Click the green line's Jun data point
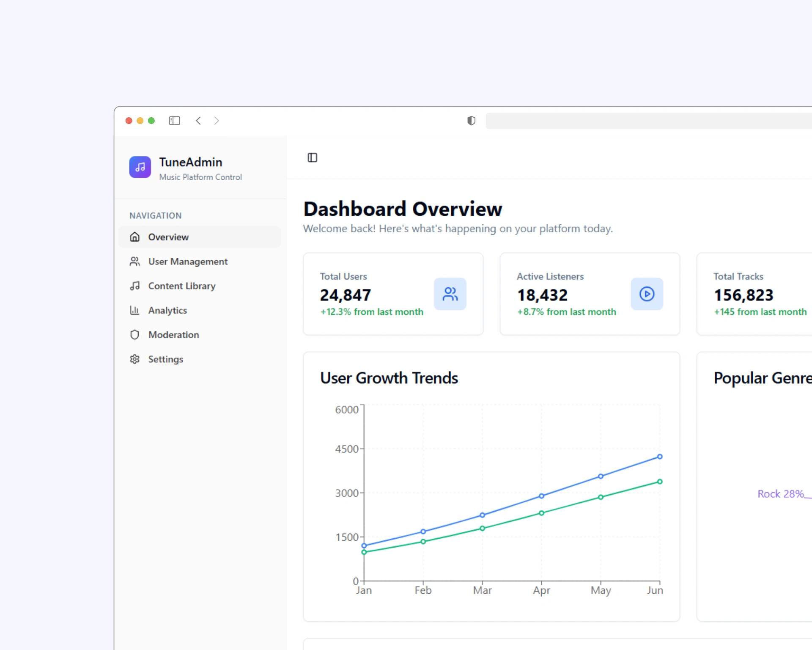Image resolution: width=812 pixels, height=650 pixels. pos(660,482)
